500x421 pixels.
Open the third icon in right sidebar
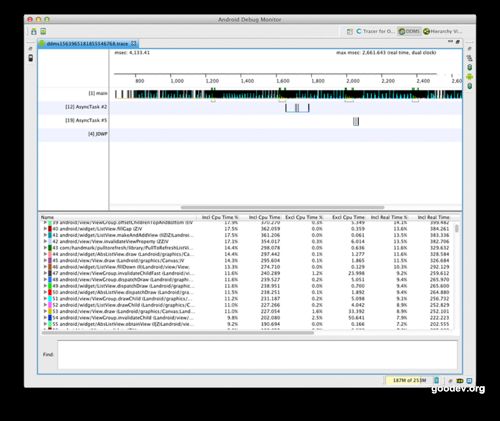coord(470,68)
